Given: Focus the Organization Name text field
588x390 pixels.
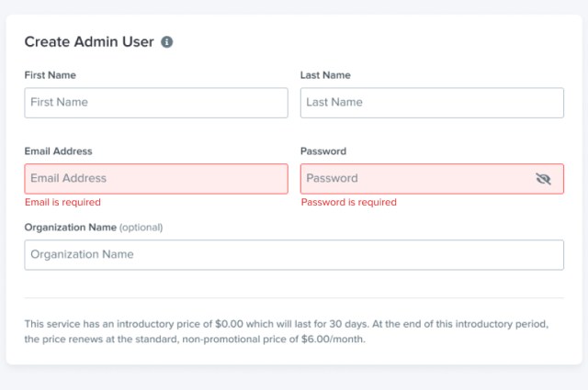Looking at the screenshot, I should [x=294, y=255].
